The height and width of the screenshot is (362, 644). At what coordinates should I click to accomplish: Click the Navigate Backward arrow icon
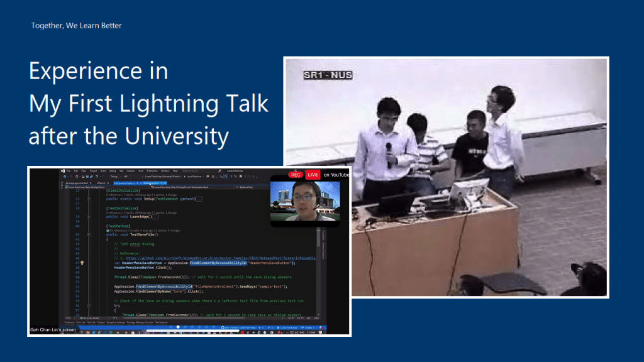65,177
